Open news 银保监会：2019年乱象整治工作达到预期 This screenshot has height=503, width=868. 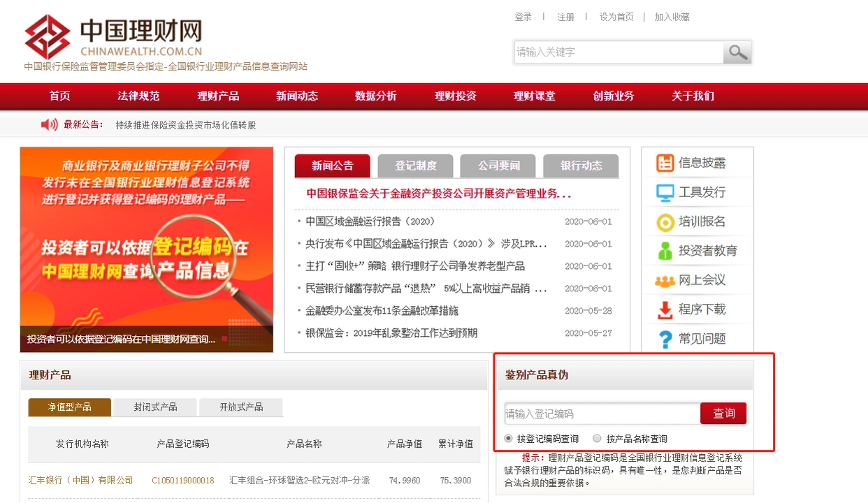(x=391, y=333)
